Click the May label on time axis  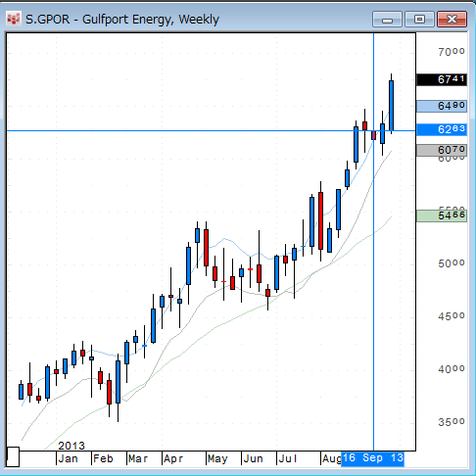click(x=217, y=458)
